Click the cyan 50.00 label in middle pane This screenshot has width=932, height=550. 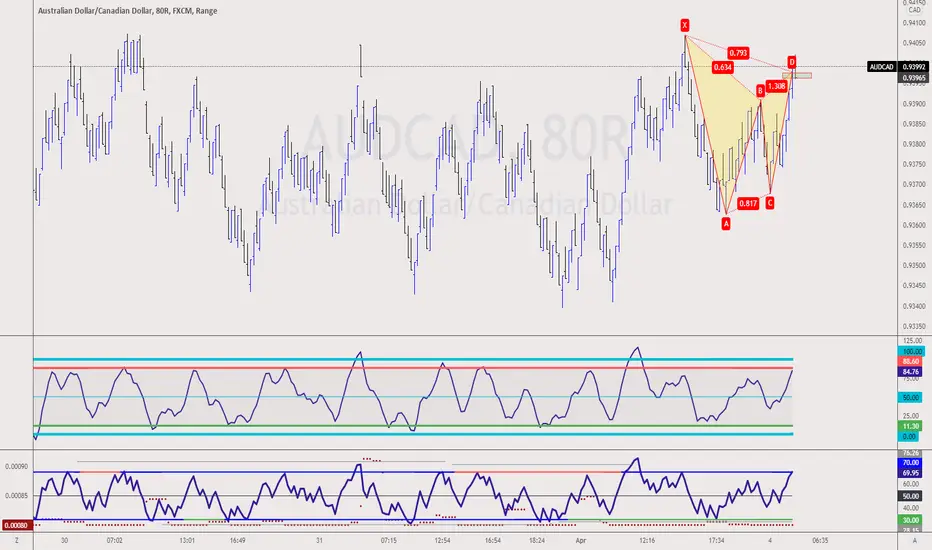pyautogui.click(x=912, y=397)
